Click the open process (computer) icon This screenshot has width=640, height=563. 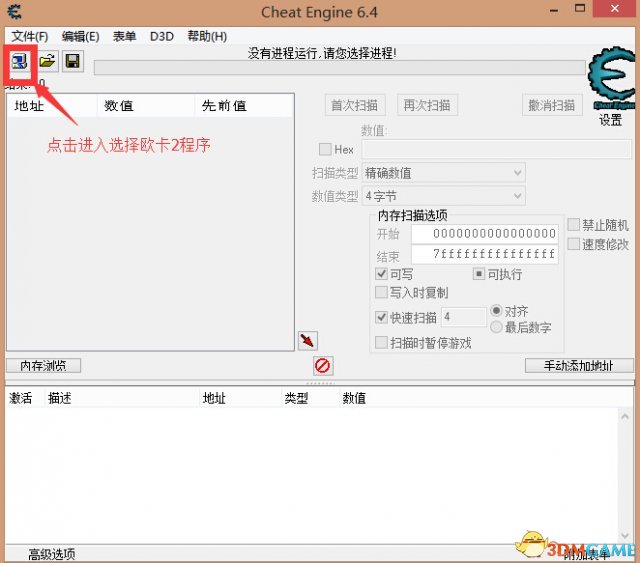tap(20, 62)
